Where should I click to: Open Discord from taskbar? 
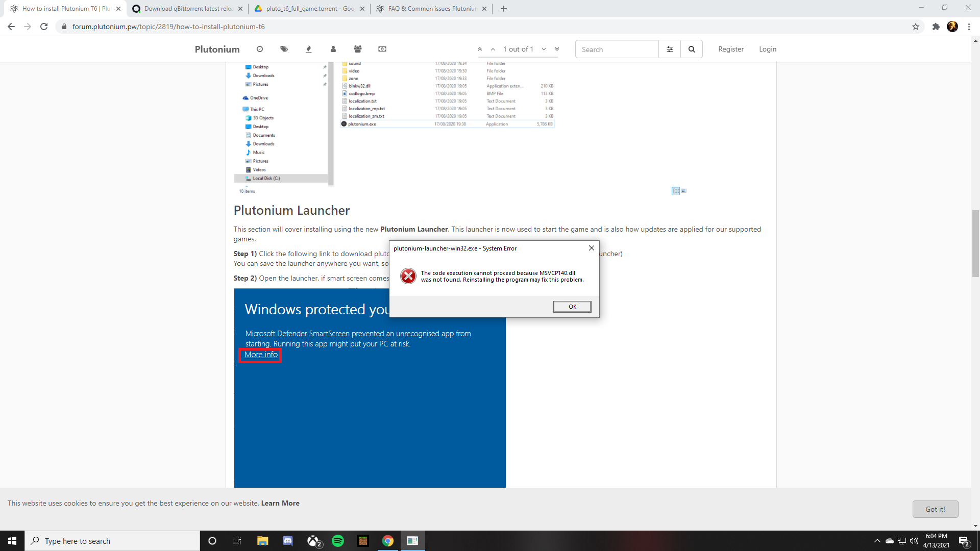(288, 541)
